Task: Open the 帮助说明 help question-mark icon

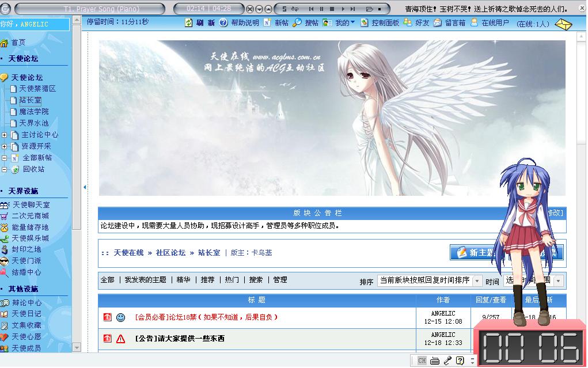Action: click(x=223, y=23)
